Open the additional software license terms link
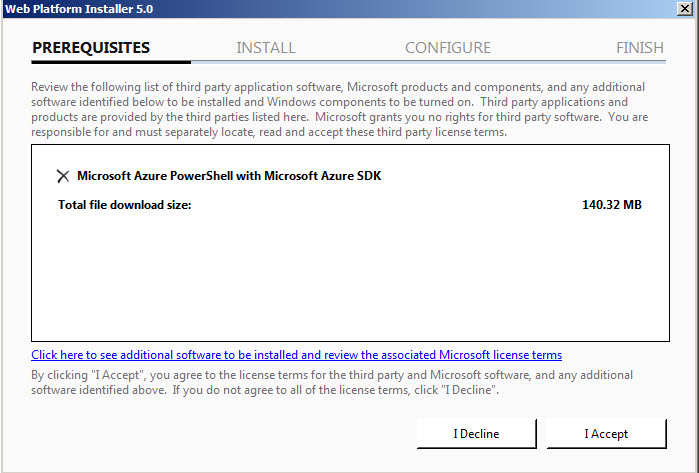The width and height of the screenshot is (699, 473). [296, 355]
